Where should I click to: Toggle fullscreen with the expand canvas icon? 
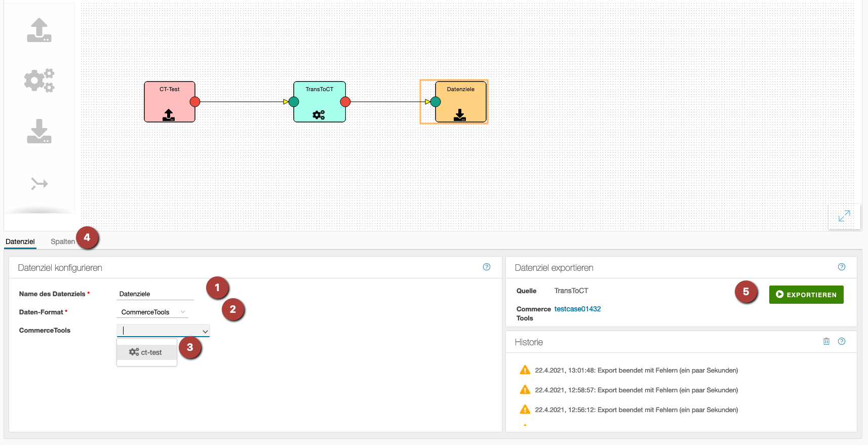pos(844,216)
